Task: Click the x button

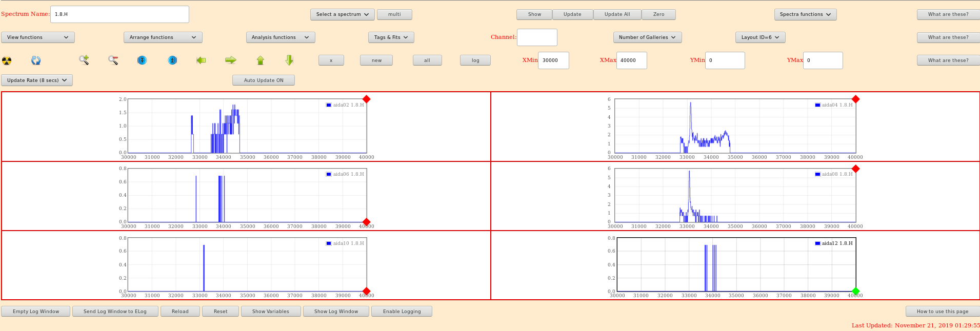Action: tap(331, 60)
